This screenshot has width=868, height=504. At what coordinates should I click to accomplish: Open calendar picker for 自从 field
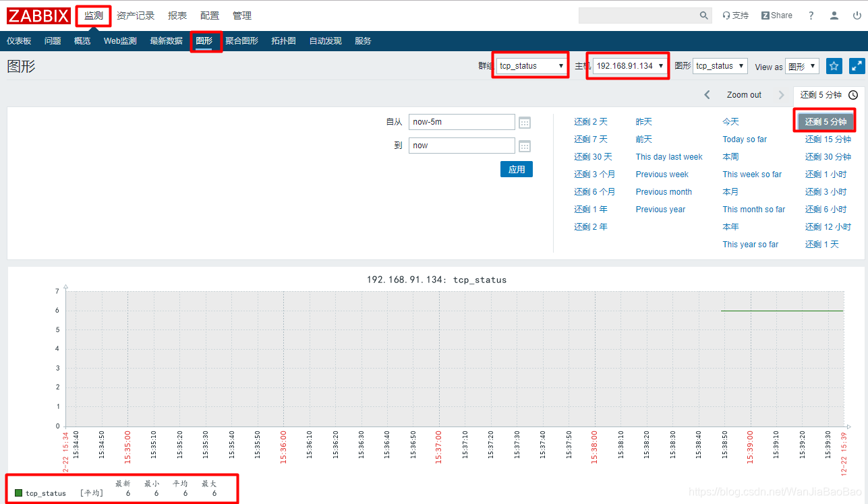coord(525,123)
